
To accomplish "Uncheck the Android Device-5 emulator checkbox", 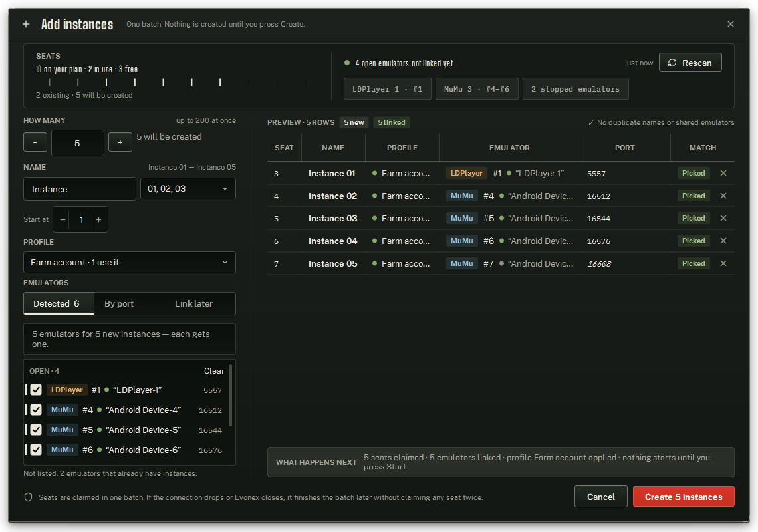I will tap(36, 430).
